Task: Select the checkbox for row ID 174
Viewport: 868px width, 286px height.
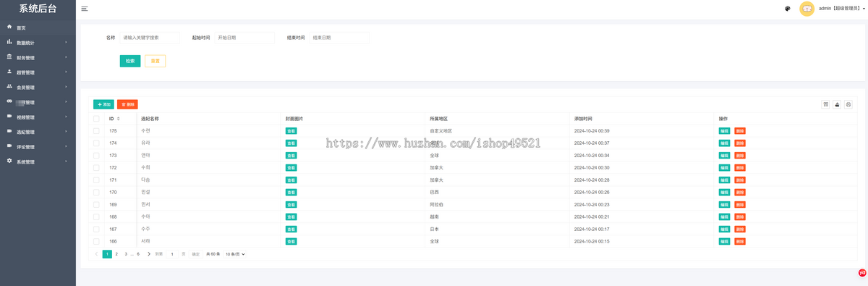Action: pos(96,143)
